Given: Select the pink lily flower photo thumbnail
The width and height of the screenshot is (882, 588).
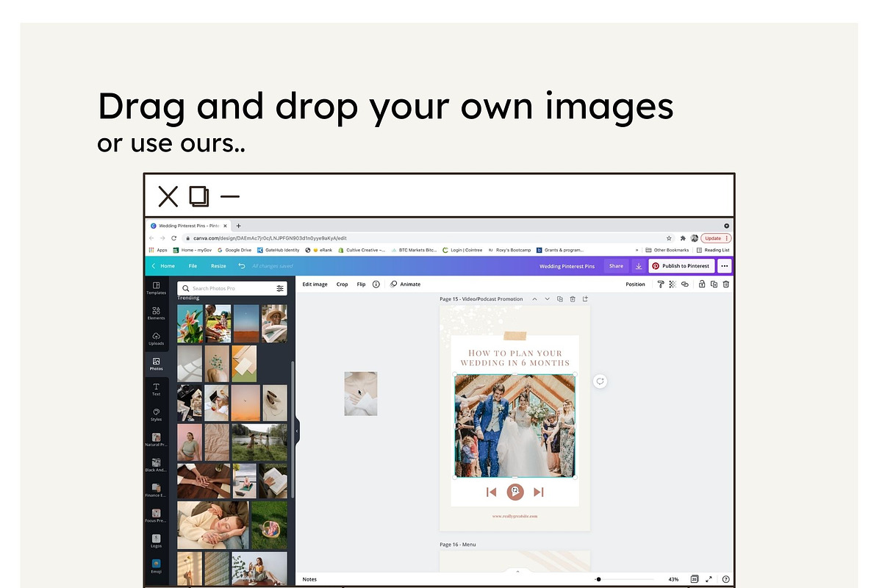Looking at the screenshot, I should 190,323.
